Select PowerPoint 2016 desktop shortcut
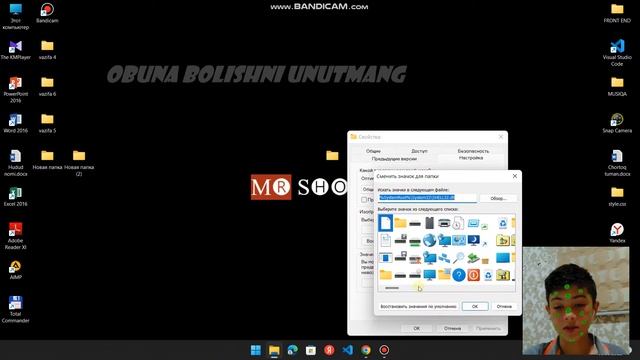The width and height of the screenshot is (640, 360). pyautogui.click(x=16, y=90)
